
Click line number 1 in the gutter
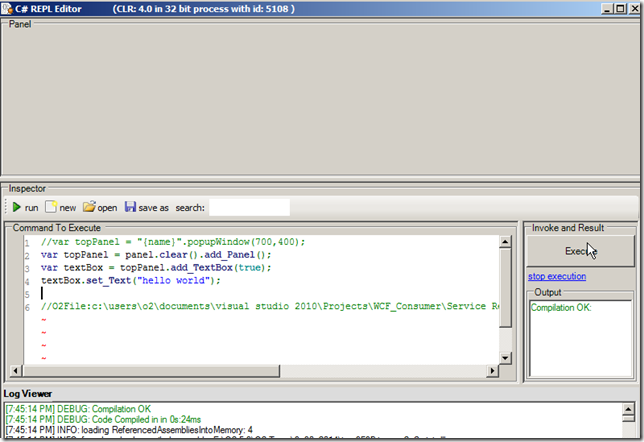pyautogui.click(x=27, y=243)
